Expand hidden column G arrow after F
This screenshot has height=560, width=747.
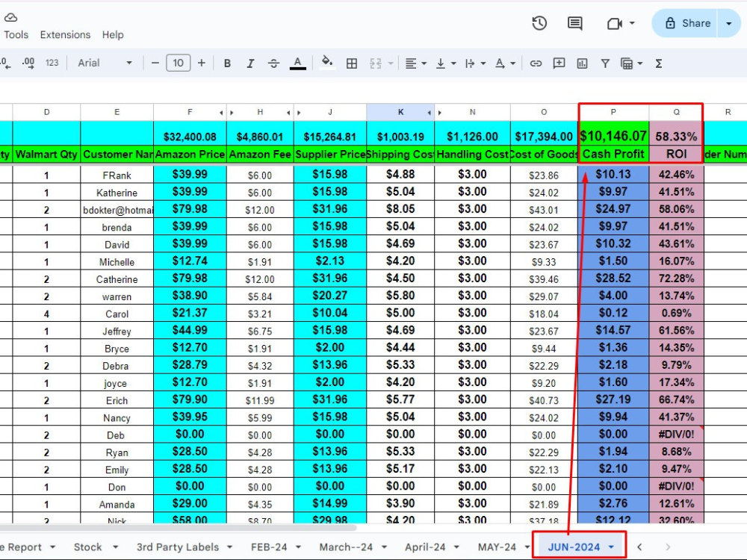coord(221,113)
